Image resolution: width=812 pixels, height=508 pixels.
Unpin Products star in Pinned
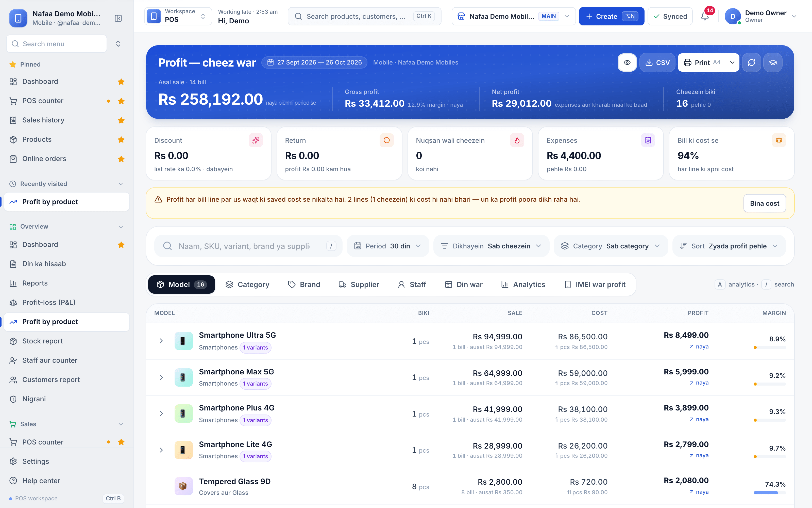(x=121, y=139)
